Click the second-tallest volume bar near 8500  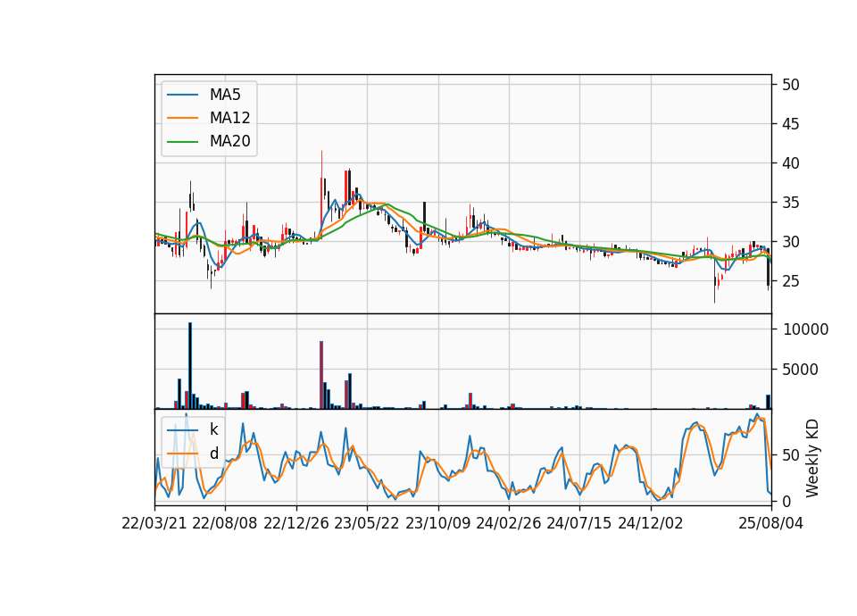tap(321, 375)
